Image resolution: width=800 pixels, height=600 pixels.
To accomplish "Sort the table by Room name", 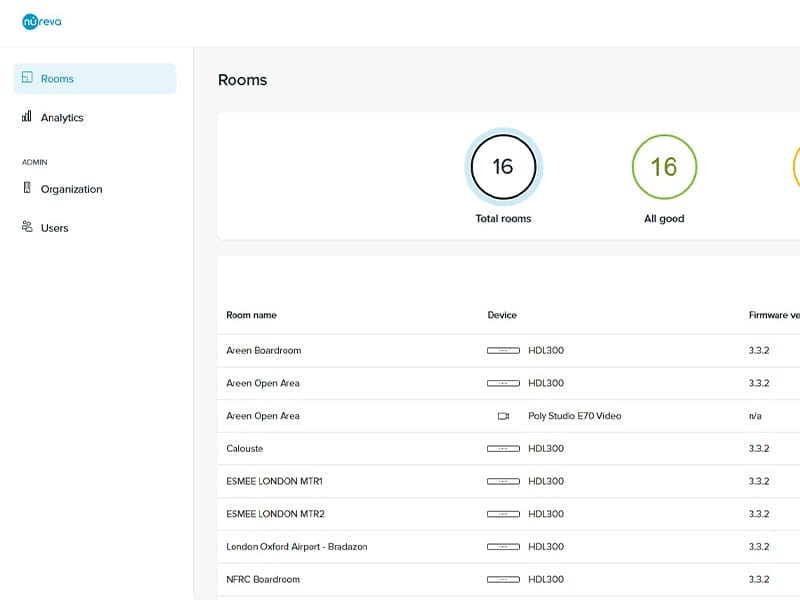I will [254, 314].
